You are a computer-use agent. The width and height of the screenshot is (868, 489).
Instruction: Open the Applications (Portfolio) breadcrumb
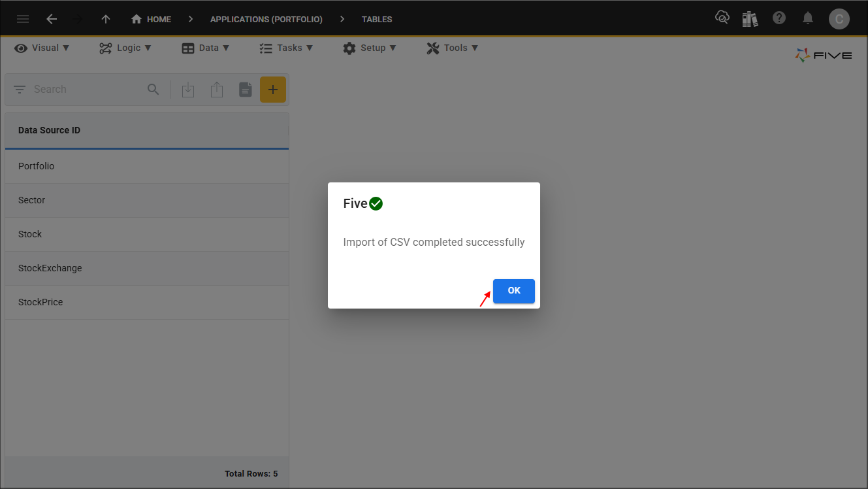click(x=266, y=20)
